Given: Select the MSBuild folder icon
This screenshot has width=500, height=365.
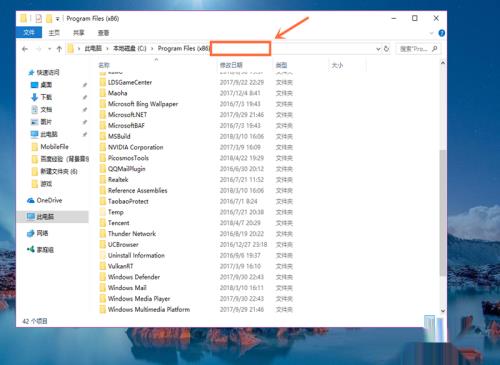Looking at the screenshot, I should click(103, 136).
